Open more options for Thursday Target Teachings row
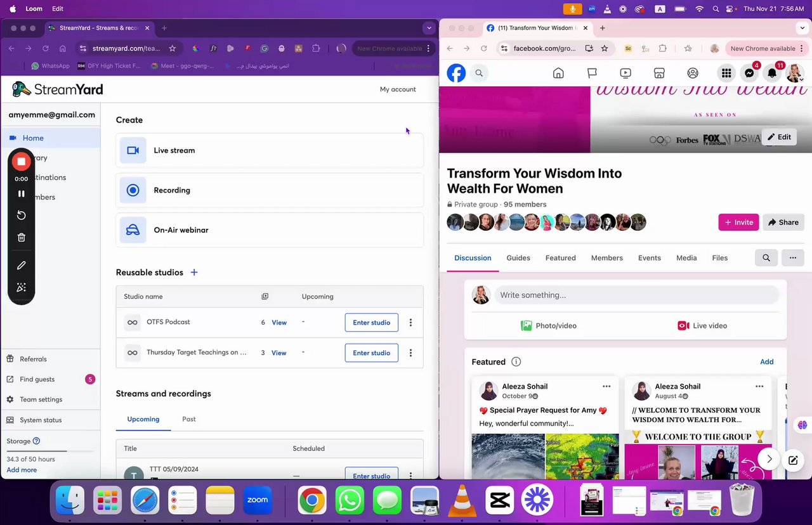Screen dimensions: 812x525 coord(410,353)
